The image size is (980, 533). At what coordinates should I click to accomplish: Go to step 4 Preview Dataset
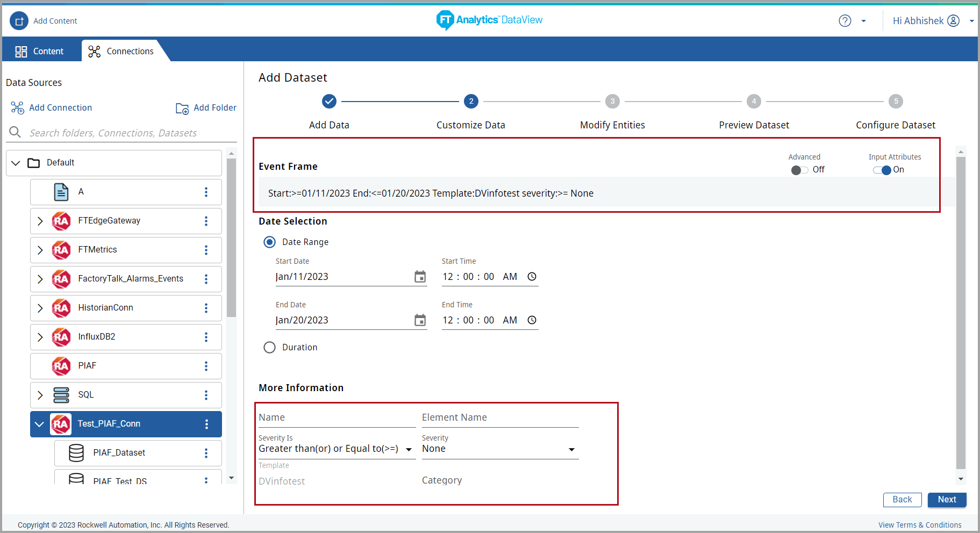click(x=754, y=101)
